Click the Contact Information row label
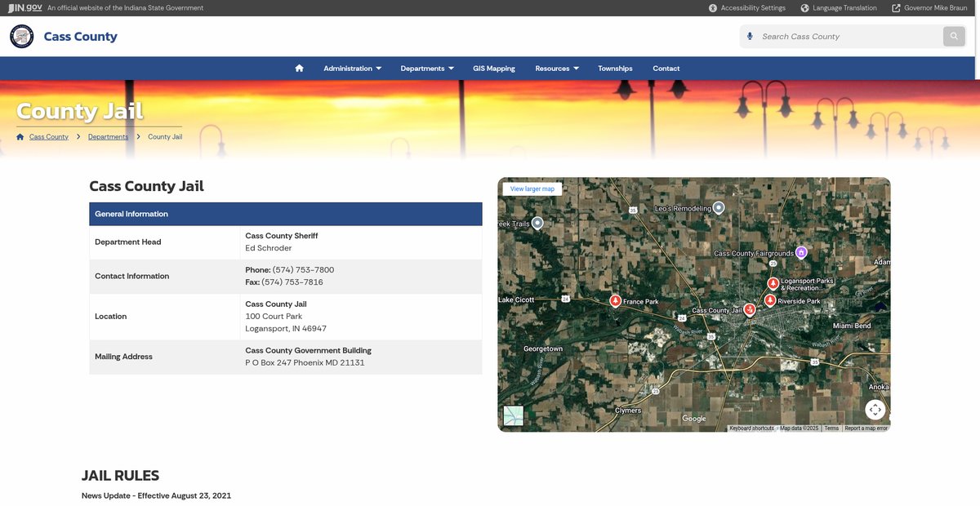The height and width of the screenshot is (506, 980). [132, 276]
